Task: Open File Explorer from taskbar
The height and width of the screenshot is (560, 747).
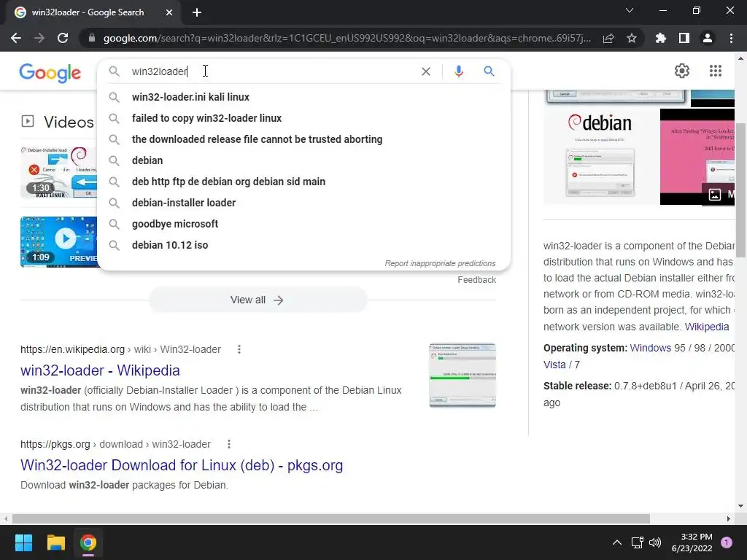Action: tap(55, 542)
